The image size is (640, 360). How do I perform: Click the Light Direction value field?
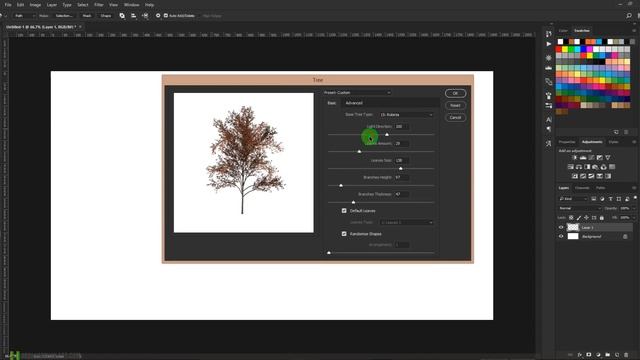[401, 127]
